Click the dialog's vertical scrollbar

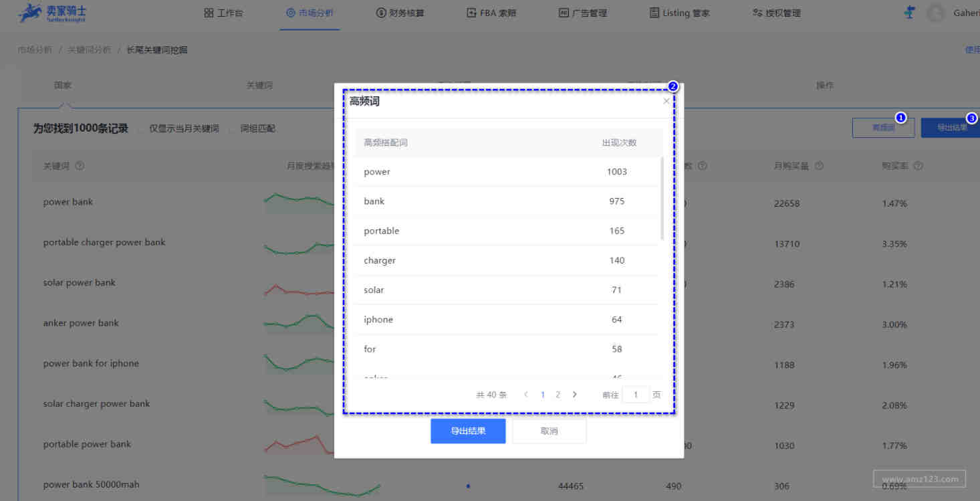tap(662, 199)
